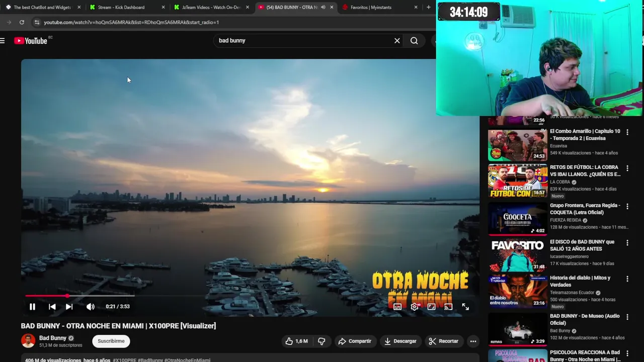The width and height of the screenshot is (644, 362).
Task: Switch to Stream - Kick Dashboard tab
Action: (x=121, y=7)
